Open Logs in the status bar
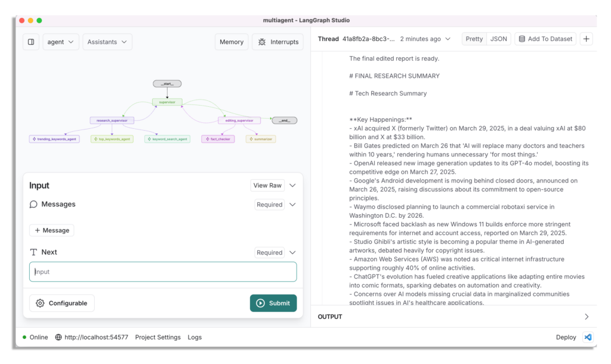 [x=195, y=337]
